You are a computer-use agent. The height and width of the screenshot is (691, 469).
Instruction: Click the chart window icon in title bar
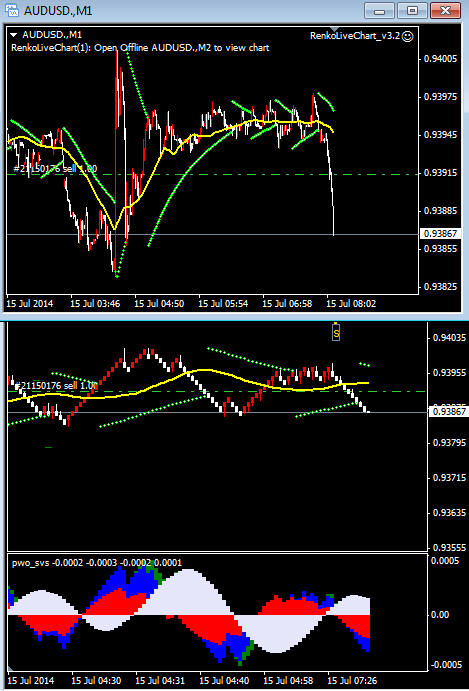(x=12, y=10)
